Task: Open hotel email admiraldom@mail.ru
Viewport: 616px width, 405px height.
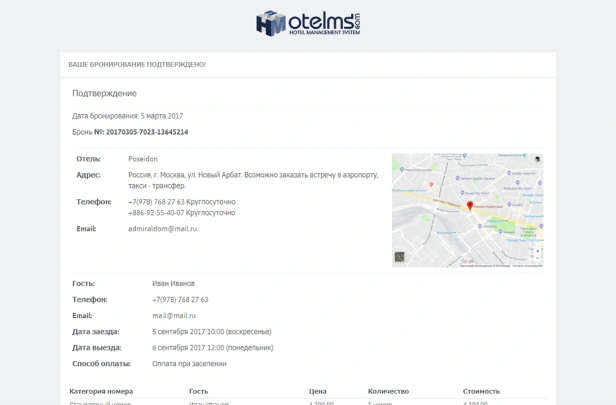Action: (x=162, y=229)
